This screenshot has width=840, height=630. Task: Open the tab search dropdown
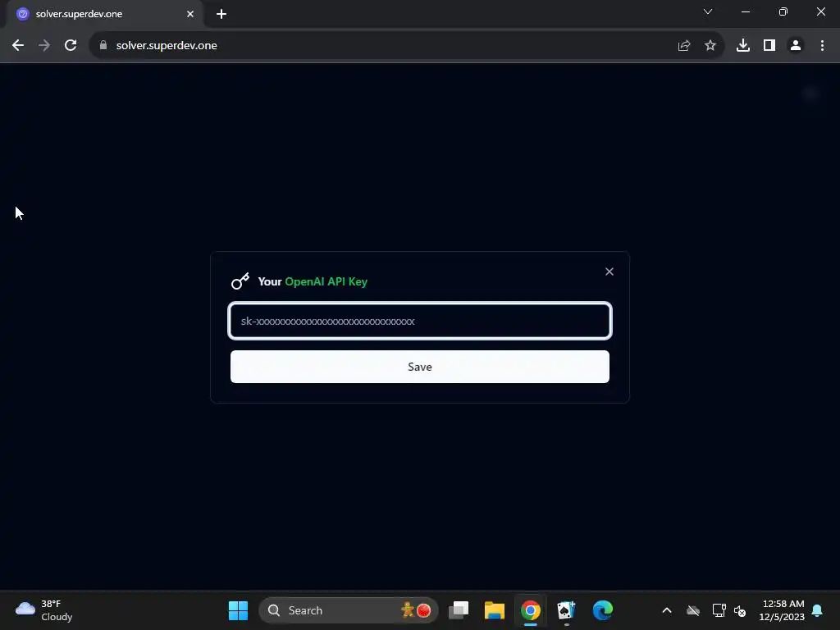[708, 11]
